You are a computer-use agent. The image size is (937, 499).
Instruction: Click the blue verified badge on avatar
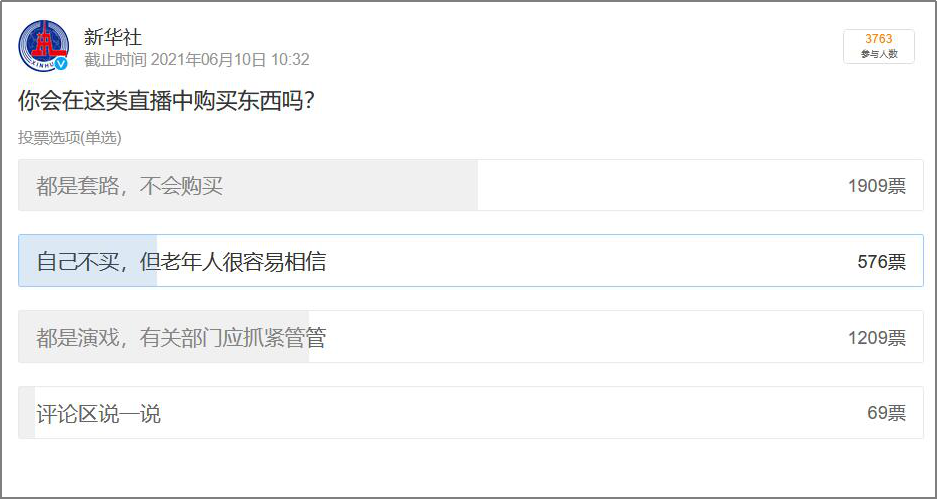click(x=61, y=63)
